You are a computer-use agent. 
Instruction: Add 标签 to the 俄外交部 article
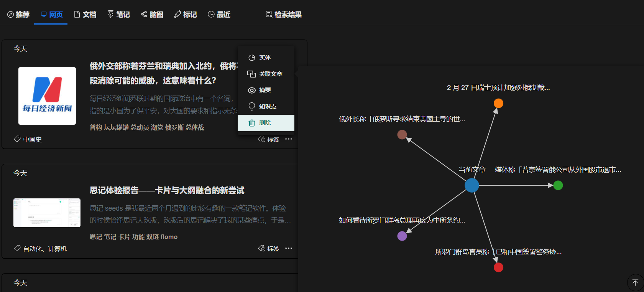[269, 139]
